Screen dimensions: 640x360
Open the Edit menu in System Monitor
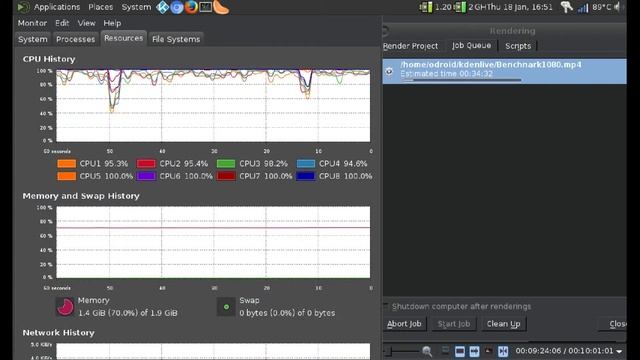tap(62, 23)
